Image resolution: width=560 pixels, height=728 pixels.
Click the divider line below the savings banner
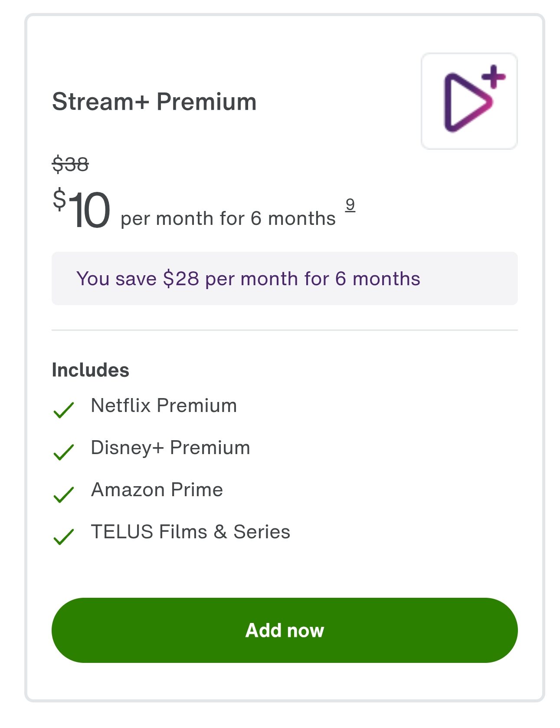tap(285, 330)
